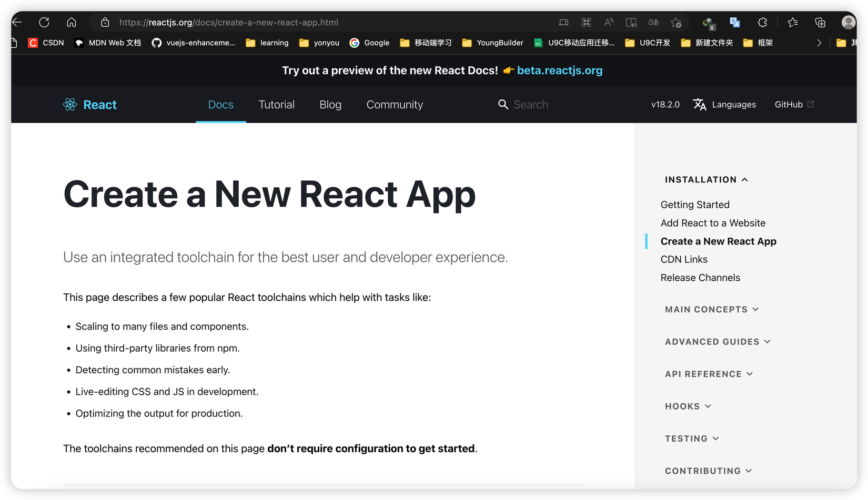Open the apps grid icon in address bar
This screenshot has height=500, width=868.
pos(586,22)
